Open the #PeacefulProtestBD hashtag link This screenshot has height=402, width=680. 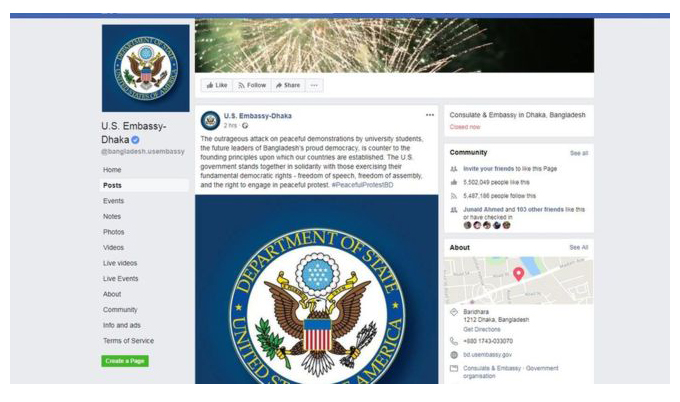pyautogui.click(x=362, y=185)
